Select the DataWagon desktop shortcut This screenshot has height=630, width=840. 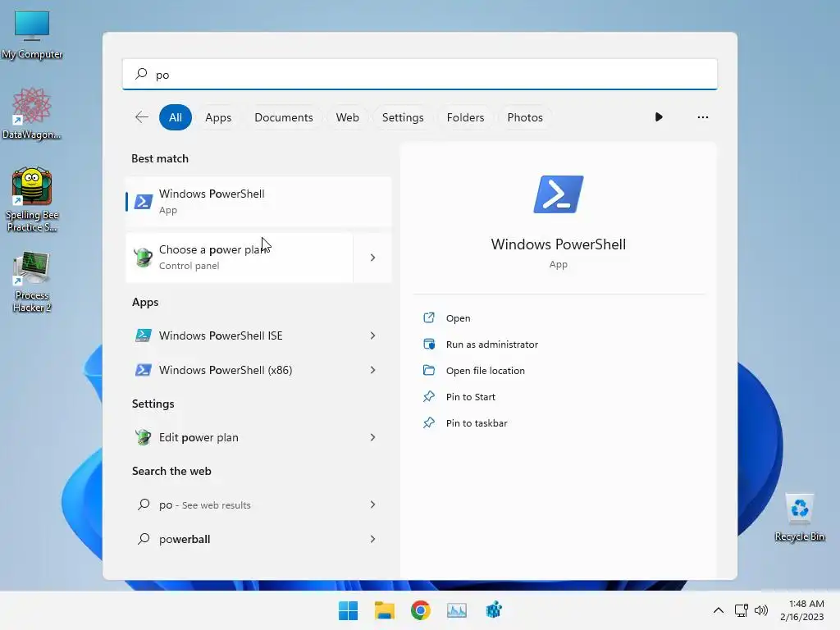click(32, 113)
